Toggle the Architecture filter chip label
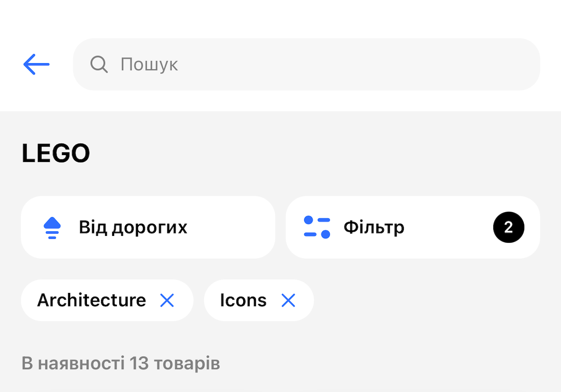The height and width of the screenshot is (392, 561). pos(92,300)
